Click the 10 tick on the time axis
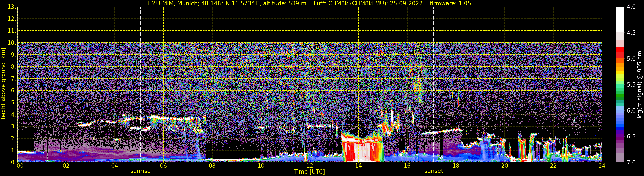 [x=261, y=166]
